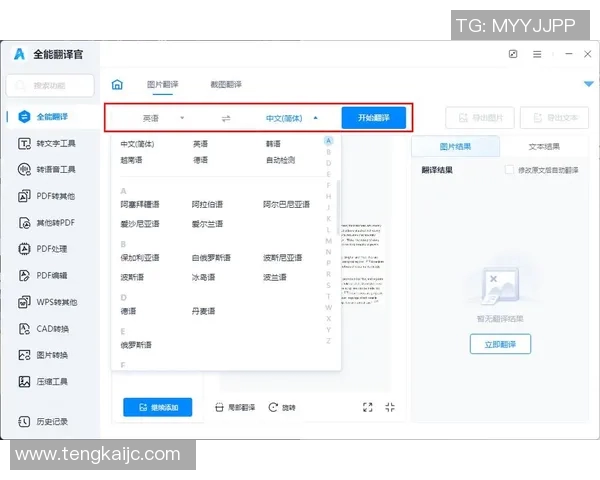Choose 保加利亚语 from the list

(x=140, y=258)
